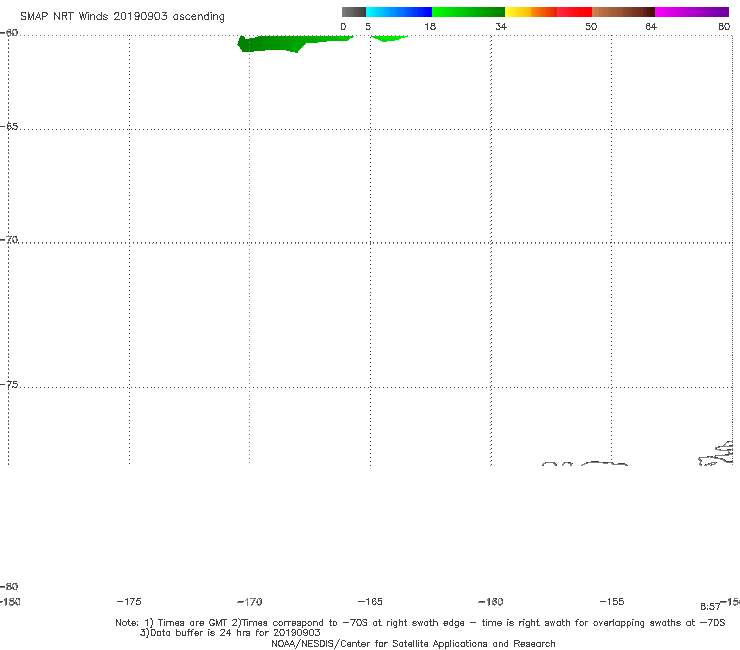Click the swath time label '8:57'

[x=710, y=607]
